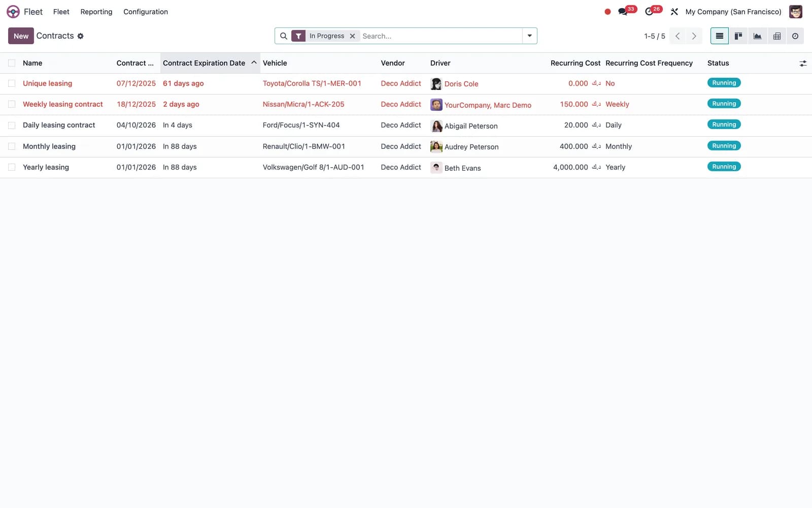Switch to kanban view
Image resolution: width=812 pixels, height=508 pixels.
tap(738, 36)
